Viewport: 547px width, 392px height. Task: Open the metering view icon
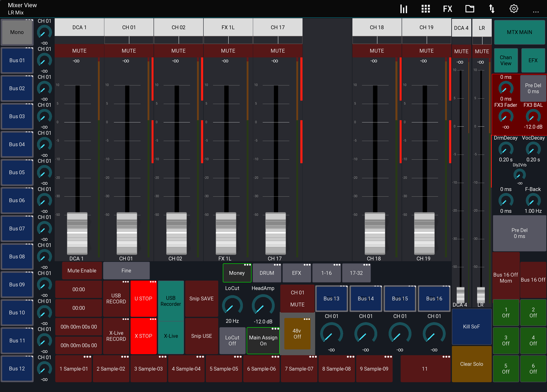403,9
